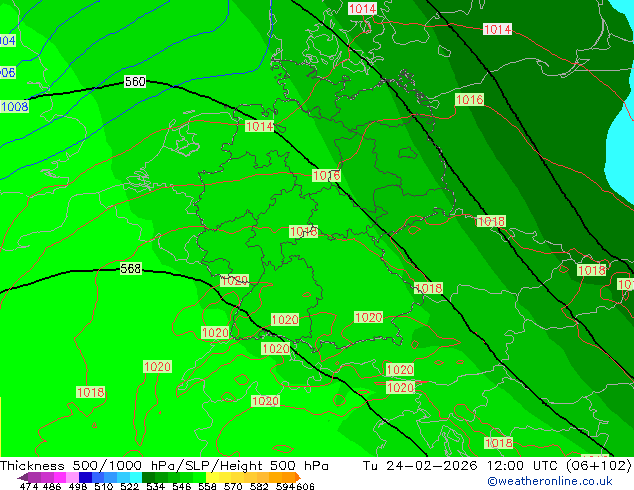Click the 1014 label on the 560 contour
Screen dimensions: 634x490
pyautogui.click(x=260, y=127)
